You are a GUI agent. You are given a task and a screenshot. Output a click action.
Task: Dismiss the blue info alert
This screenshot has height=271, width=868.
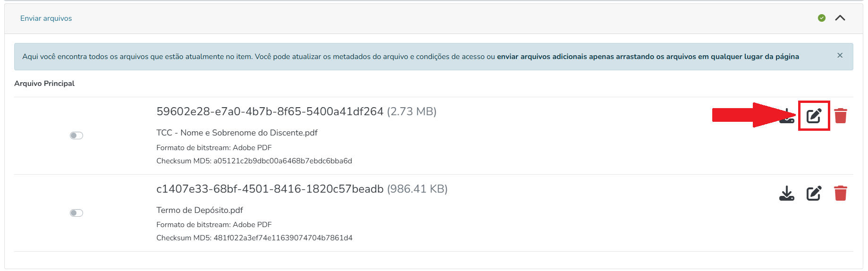840,55
